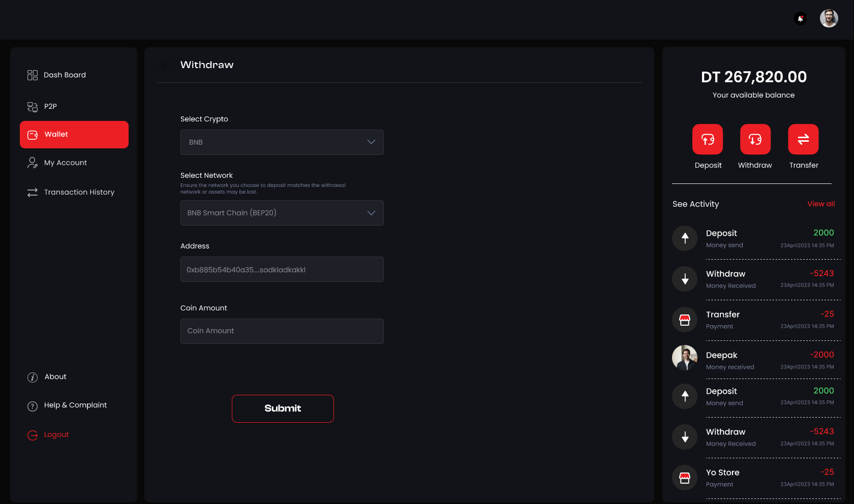Click the back arrow beside Withdraw
The height and width of the screenshot is (504, 854).
pos(165,65)
